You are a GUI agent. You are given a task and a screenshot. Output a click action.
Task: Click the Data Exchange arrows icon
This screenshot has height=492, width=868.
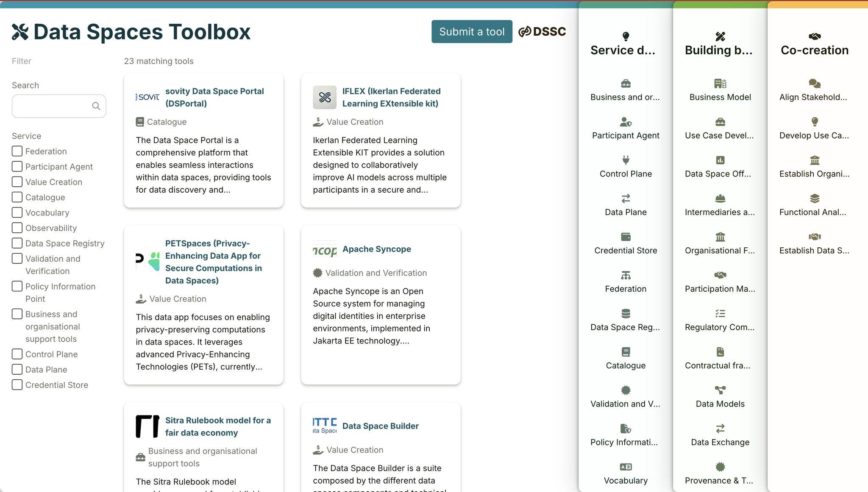tap(720, 428)
